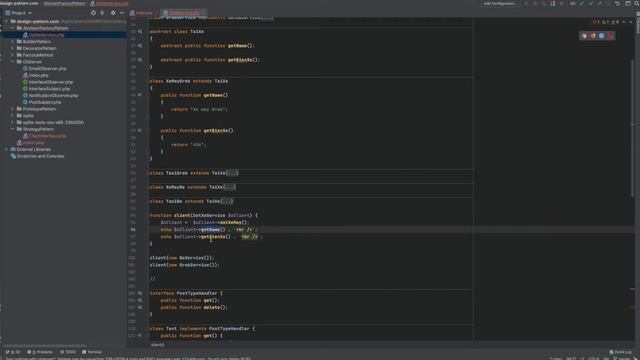
Task: Click getName in class XeMayGrab
Action: [213, 95]
